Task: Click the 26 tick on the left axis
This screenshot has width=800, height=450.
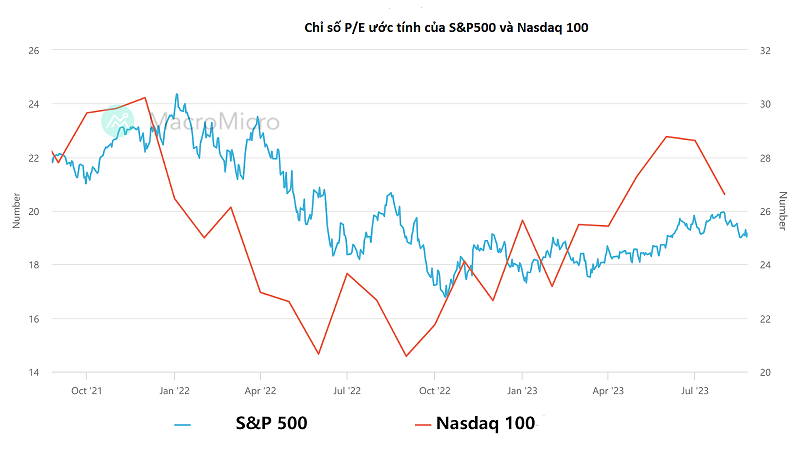Action: click(32, 50)
